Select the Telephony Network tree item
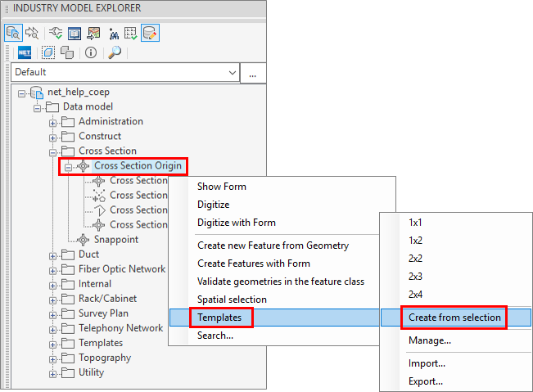The height and width of the screenshot is (392, 533). [x=120, y=328]
